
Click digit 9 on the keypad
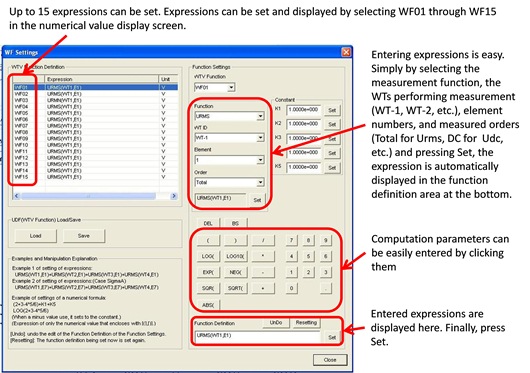tap(326, 240)
